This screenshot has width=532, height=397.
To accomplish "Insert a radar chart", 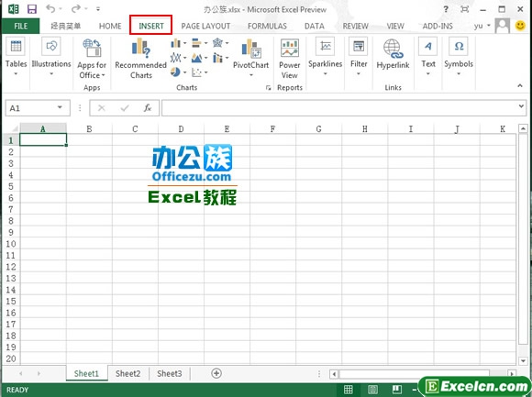I will coord(217,43).
